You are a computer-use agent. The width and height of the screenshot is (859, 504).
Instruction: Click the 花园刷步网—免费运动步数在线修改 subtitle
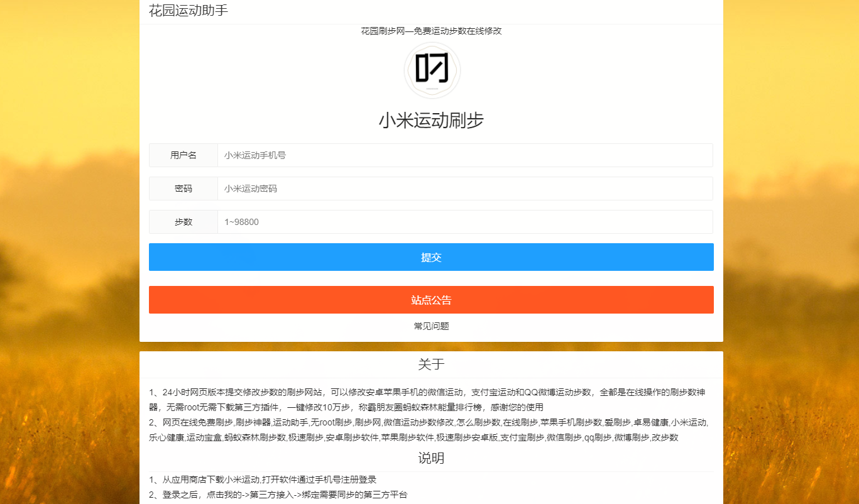pyautogui.click(x=431, y=31)
